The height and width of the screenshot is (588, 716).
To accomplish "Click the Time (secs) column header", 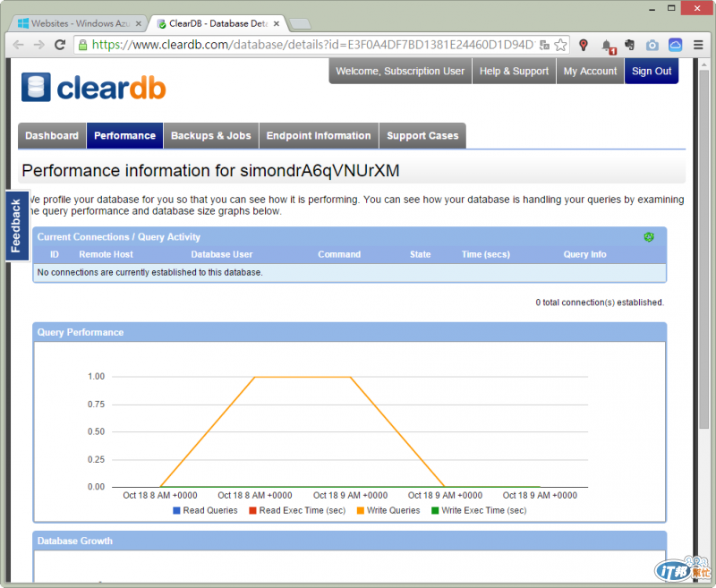I will [x=485, y=255].
